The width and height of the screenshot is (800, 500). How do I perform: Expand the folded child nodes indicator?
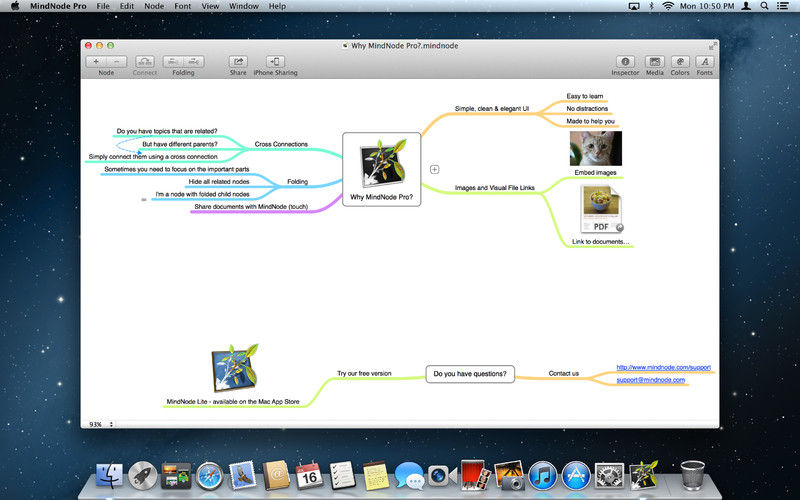click(144, 200)
